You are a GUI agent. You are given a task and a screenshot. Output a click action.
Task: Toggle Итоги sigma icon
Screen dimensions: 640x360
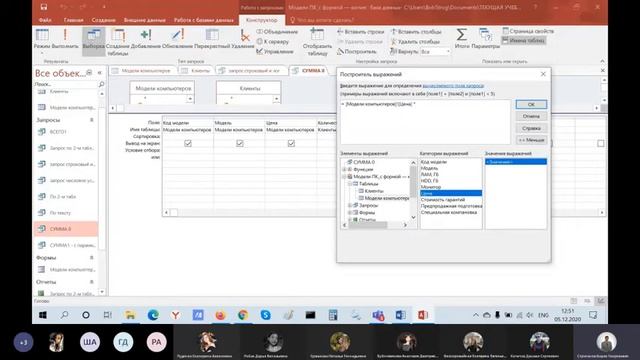click(462, 39)
